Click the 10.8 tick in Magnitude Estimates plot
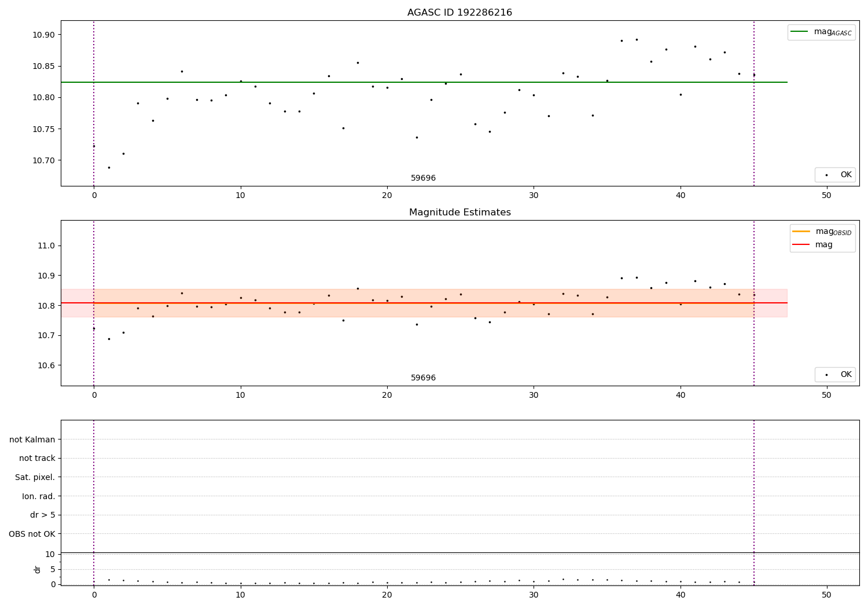The image size is (868, 608). tap(46, 306)
